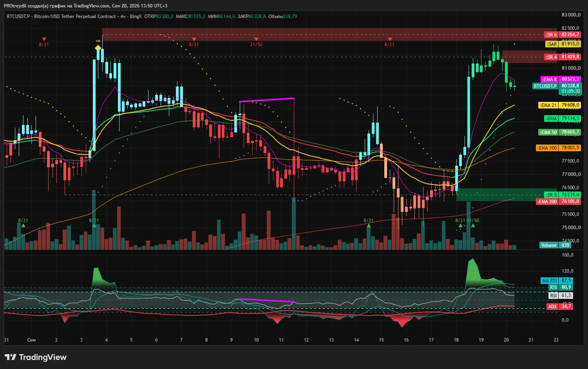Click the BingX exchange name in legend
The width and height of the screenshot is (588, 369).
[136, 16]
